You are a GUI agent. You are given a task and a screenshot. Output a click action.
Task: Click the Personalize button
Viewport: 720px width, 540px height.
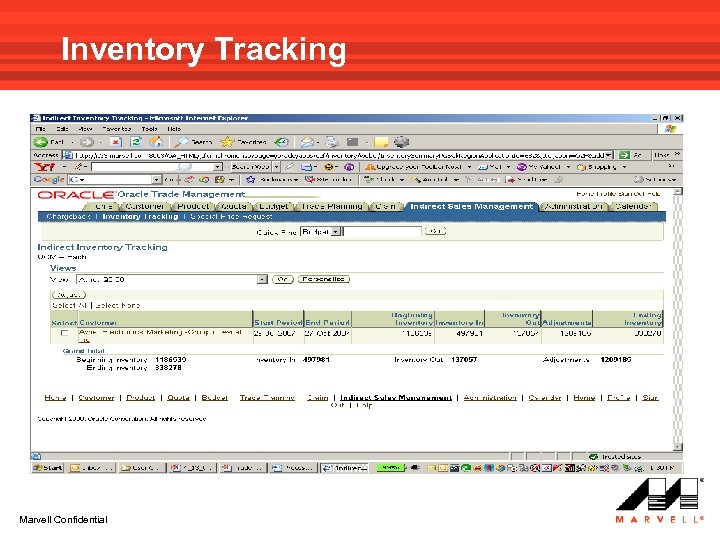coord(324,279)
